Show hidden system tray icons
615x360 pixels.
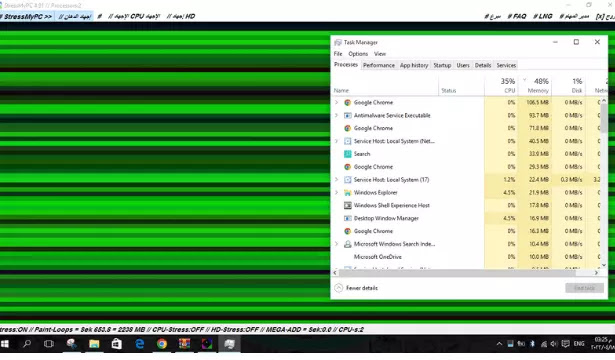(499, 344)
